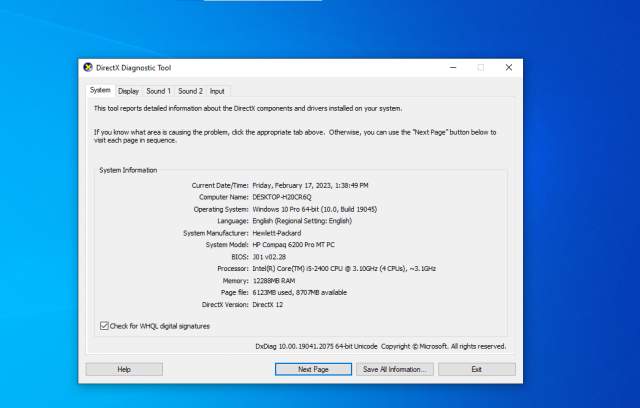Image resolution: width=640 pixels, height=408 pixels.
Task: Click the Intel Core i5-2400 processor value
Action: (x=344, y=269)
